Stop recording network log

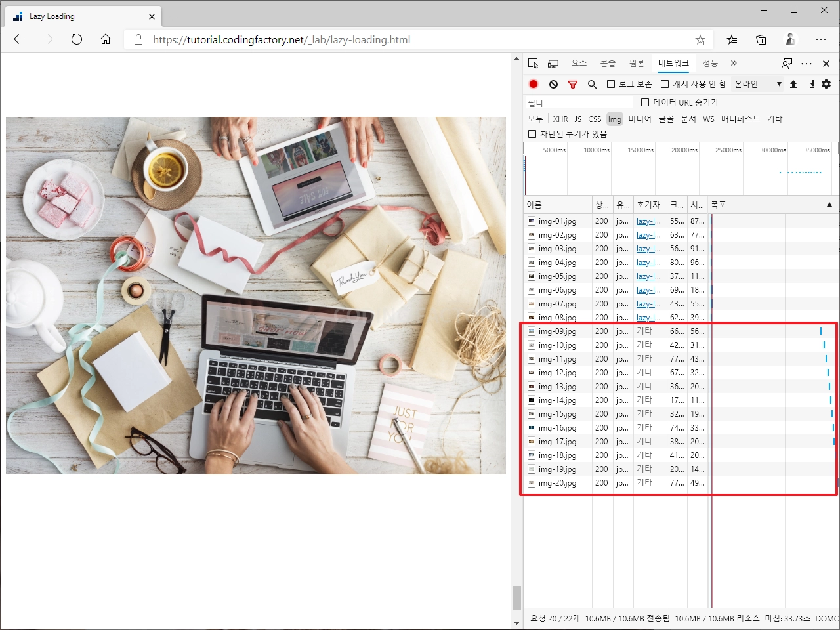pyautogui.click(x=534, y=84)
